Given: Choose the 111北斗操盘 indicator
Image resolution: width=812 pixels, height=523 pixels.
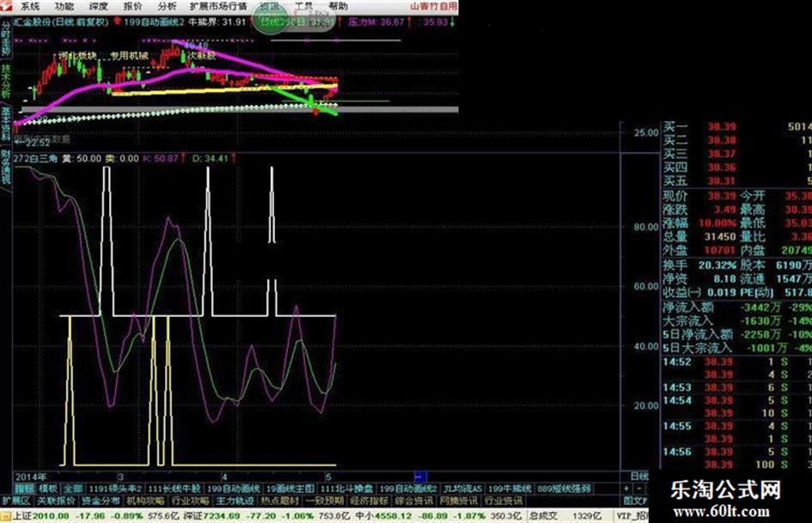Looking at the screenshot, I should pos(347,489).
